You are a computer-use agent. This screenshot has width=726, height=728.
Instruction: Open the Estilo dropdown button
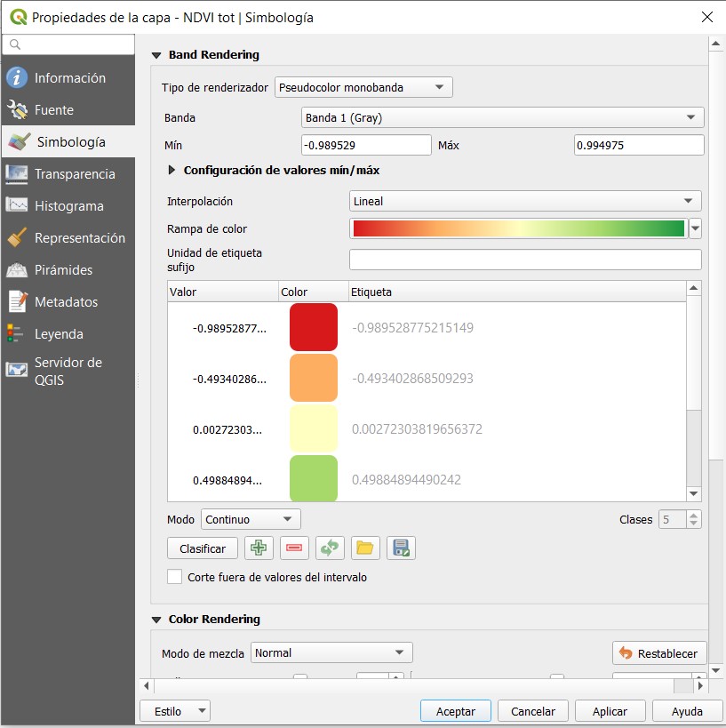[175, 711]
